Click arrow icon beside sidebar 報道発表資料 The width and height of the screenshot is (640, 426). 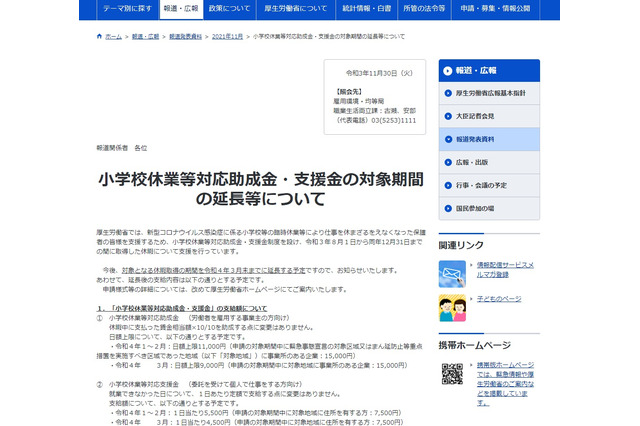tap(448, 139)
